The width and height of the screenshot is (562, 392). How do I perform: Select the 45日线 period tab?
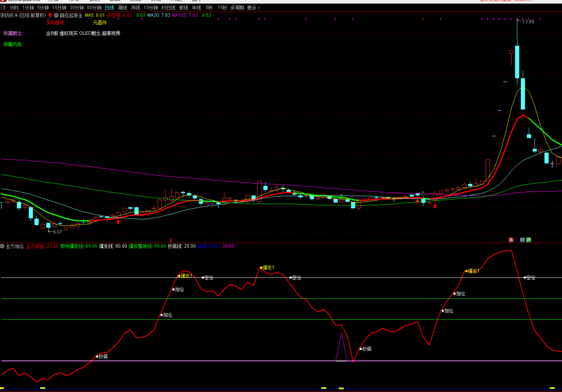168,8
